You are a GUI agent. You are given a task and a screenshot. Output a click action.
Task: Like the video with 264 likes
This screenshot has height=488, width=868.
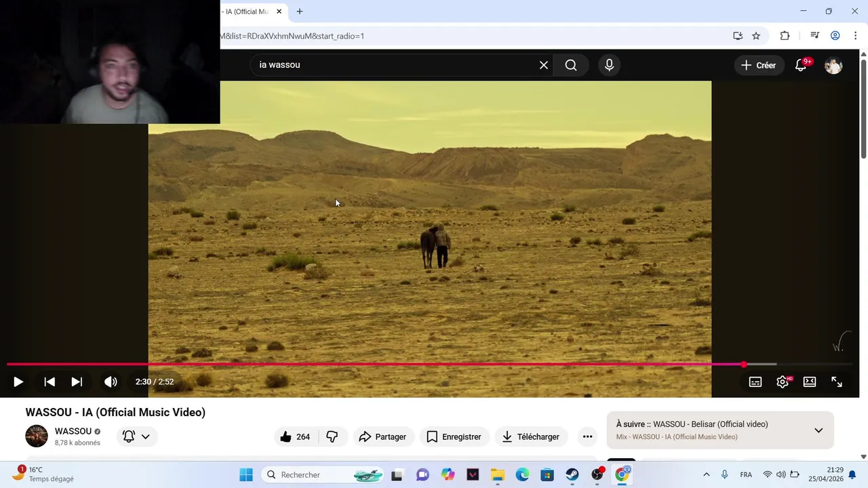tap(295, 437)
